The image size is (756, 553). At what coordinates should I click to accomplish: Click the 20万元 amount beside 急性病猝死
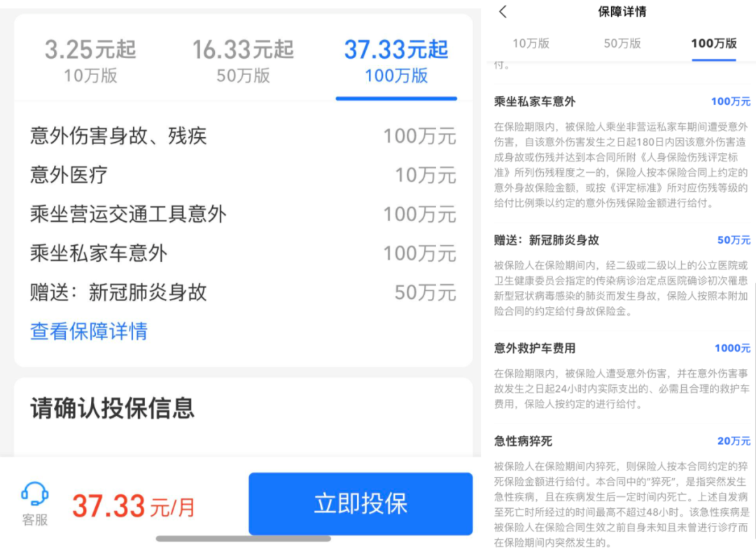coord(733,441)
